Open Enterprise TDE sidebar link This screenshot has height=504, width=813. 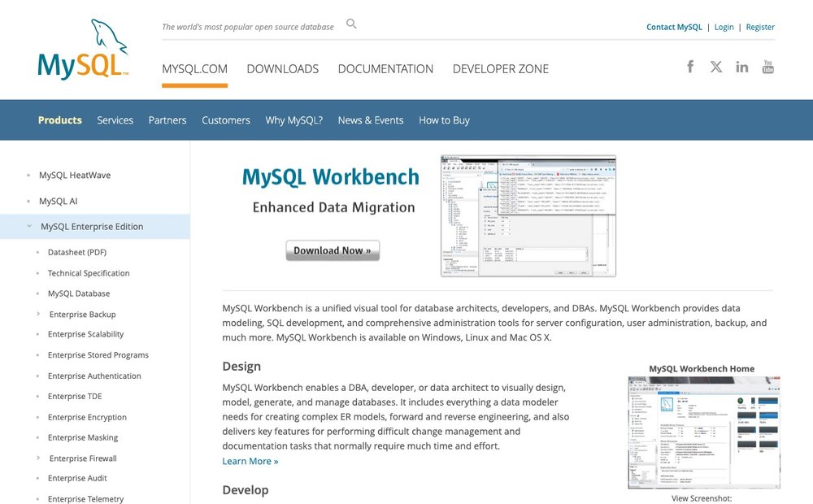[x=75, y=396]
